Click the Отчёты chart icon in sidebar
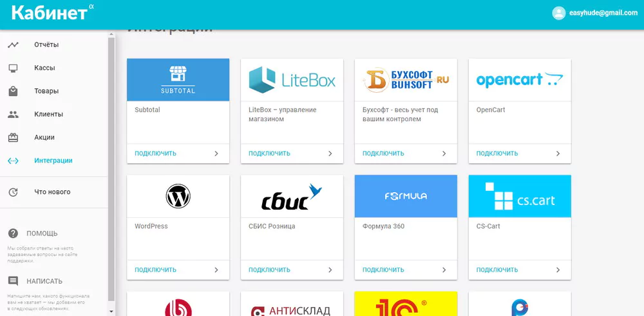 pyautogui.click(x=13, y=45)
